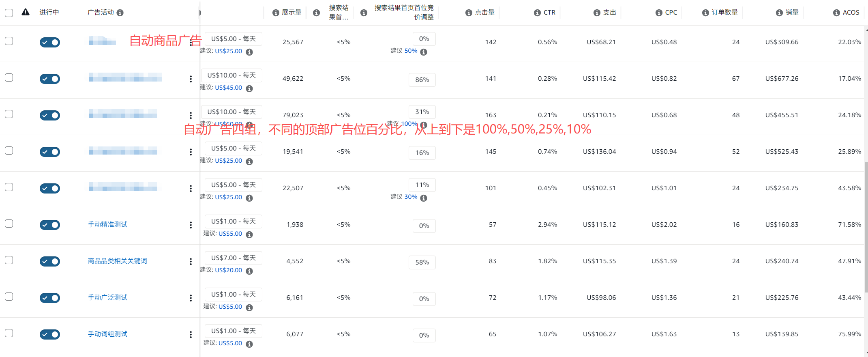The width and height of the screenshot is (868, 357).
Task: Click the info icon next to ACOS
Action: [x=836, y=13]
